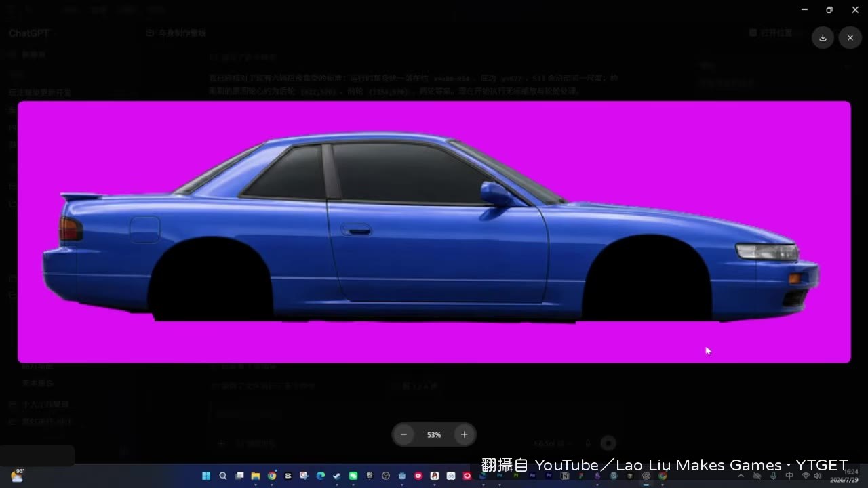Download the blue car image

pyautogui.click(x=823, y=38)
